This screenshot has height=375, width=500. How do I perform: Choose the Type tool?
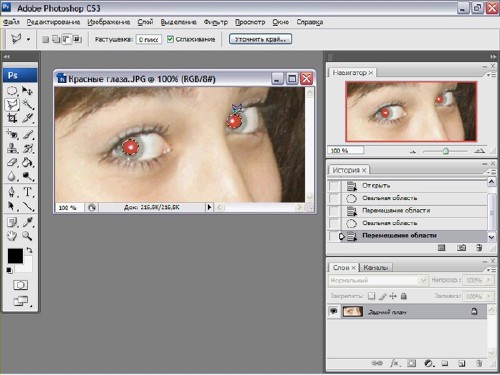coord(28,192)
